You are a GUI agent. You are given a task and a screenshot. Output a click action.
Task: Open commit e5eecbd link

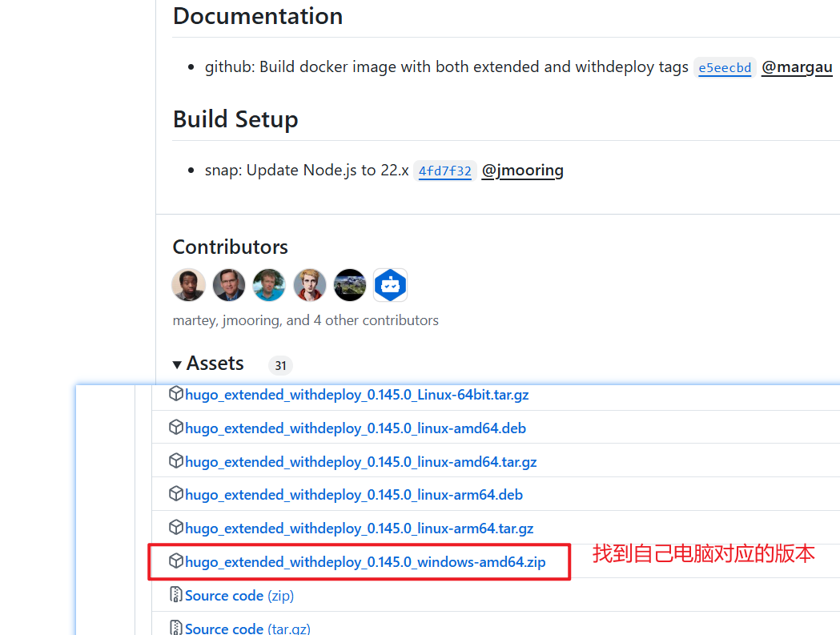[725, 68]
